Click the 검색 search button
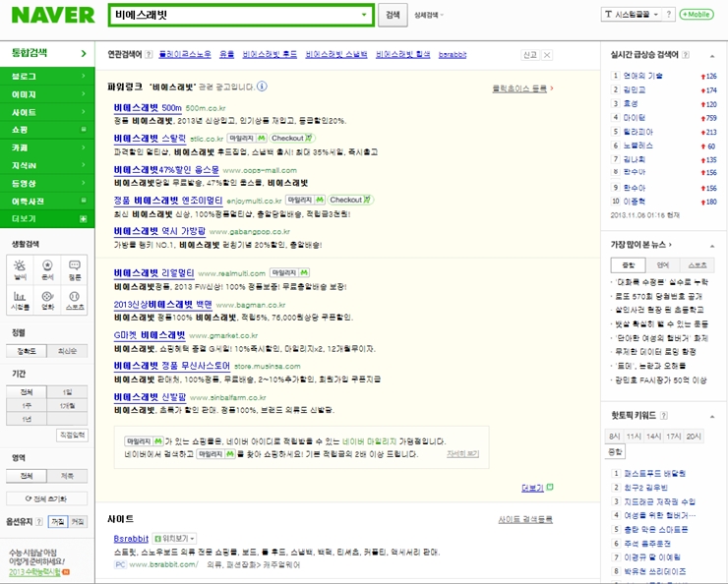Screen dimensions: 728x584 pos(393,15)
